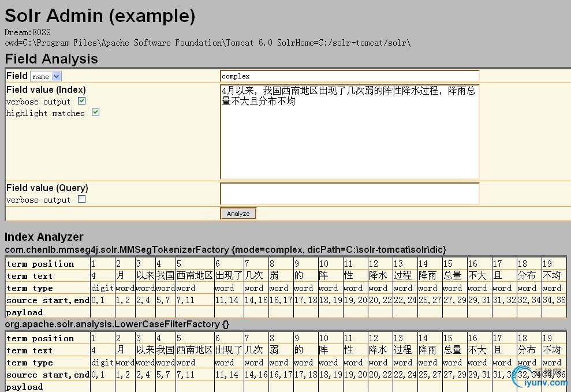Click term text "我国" in MMSegTokenizerFactory table
The width and height of the screenshot is (571, 392).
click(x=165, y=275)
